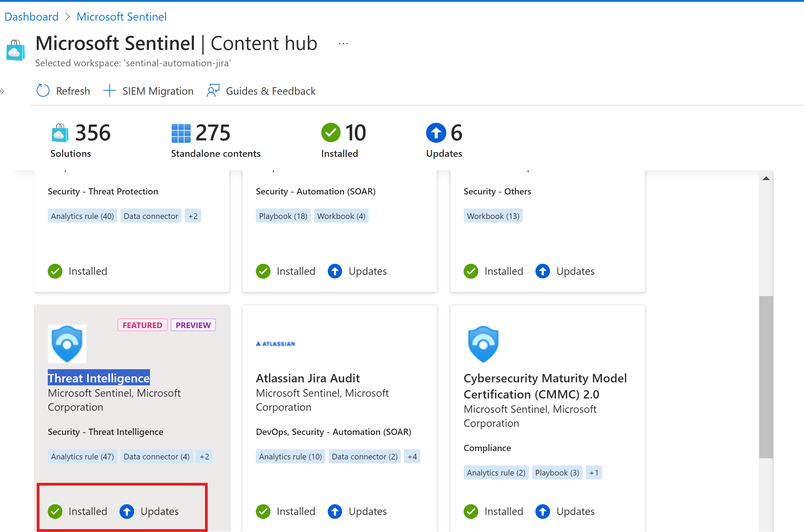Click the plus icon for SIEM Migration
Screen dimensions: 804x532
click(109, 91)
